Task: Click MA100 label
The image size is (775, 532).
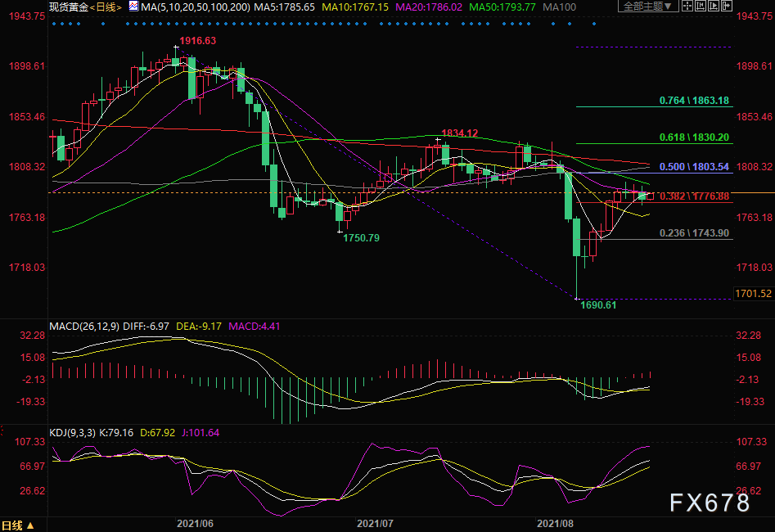Action: (559, 7)
